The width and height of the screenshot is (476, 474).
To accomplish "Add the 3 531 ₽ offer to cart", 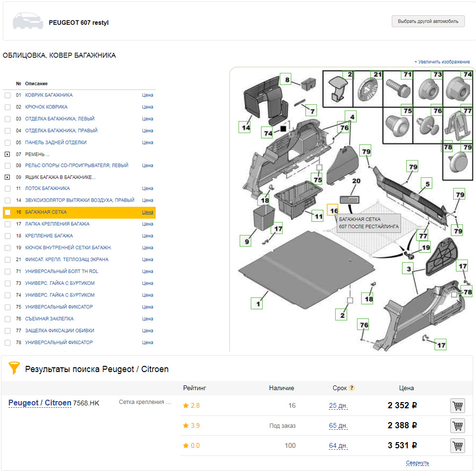I will 457,446.
